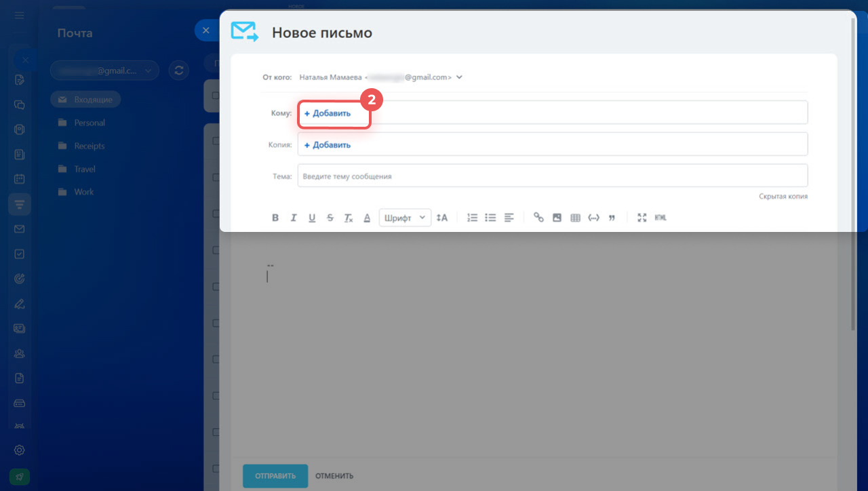Open the Шрифт font dropdown

point(405,218)
